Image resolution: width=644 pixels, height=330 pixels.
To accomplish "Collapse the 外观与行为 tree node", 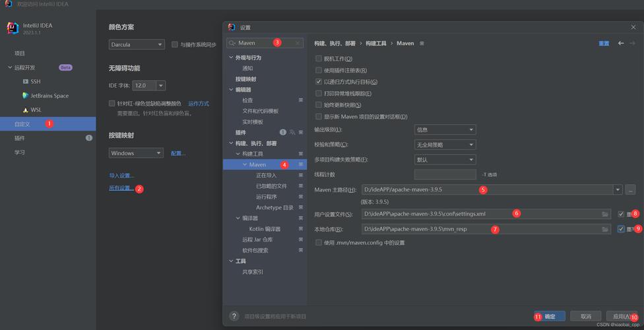I will click(x=231, y=57).
